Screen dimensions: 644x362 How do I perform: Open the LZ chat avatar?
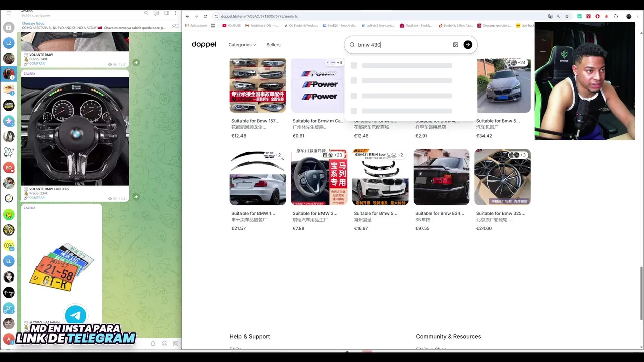pyautogui.click(x=9, y=43)
